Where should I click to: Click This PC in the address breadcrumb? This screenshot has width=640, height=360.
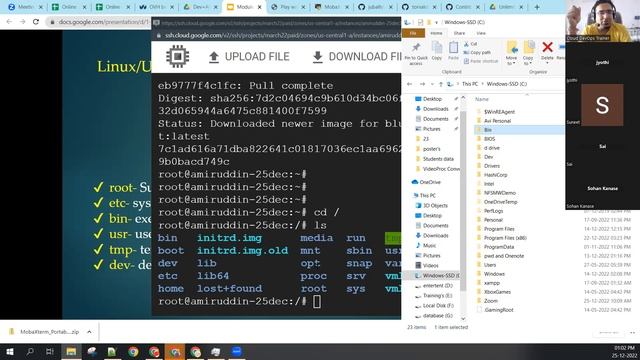(x=470, y=84)
